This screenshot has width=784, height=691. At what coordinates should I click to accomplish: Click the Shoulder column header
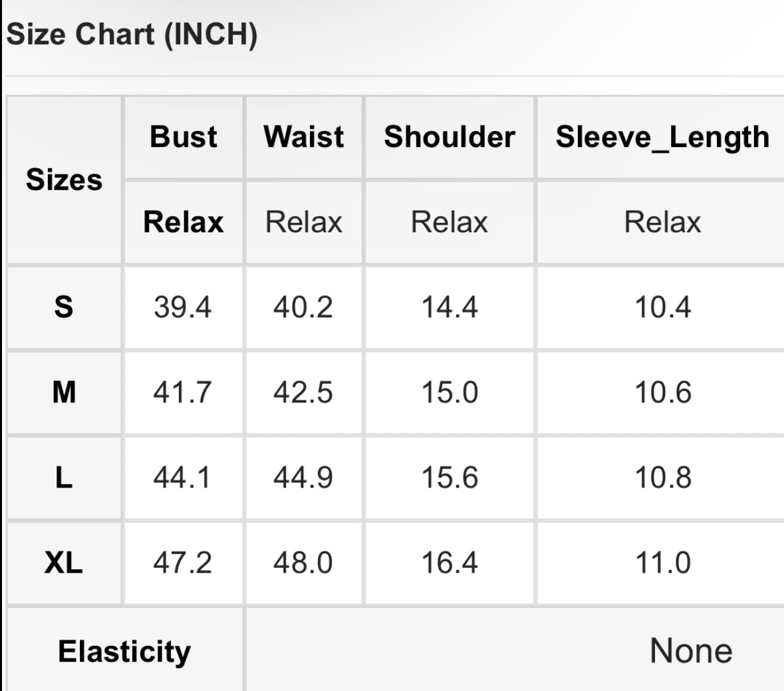point(450,137)
